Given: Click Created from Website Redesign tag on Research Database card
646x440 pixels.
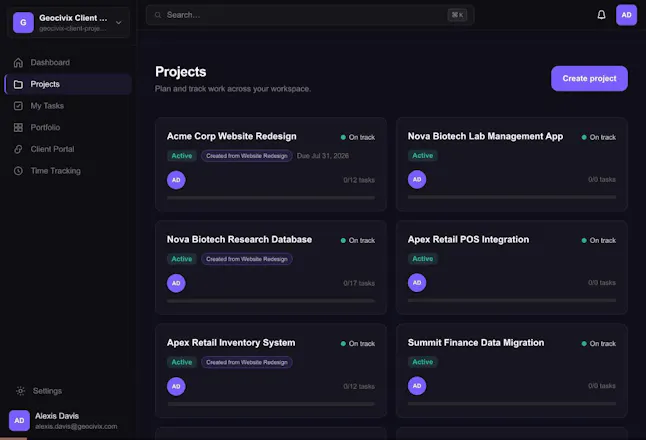Looking at the screenshot, I should click(247, 259).
